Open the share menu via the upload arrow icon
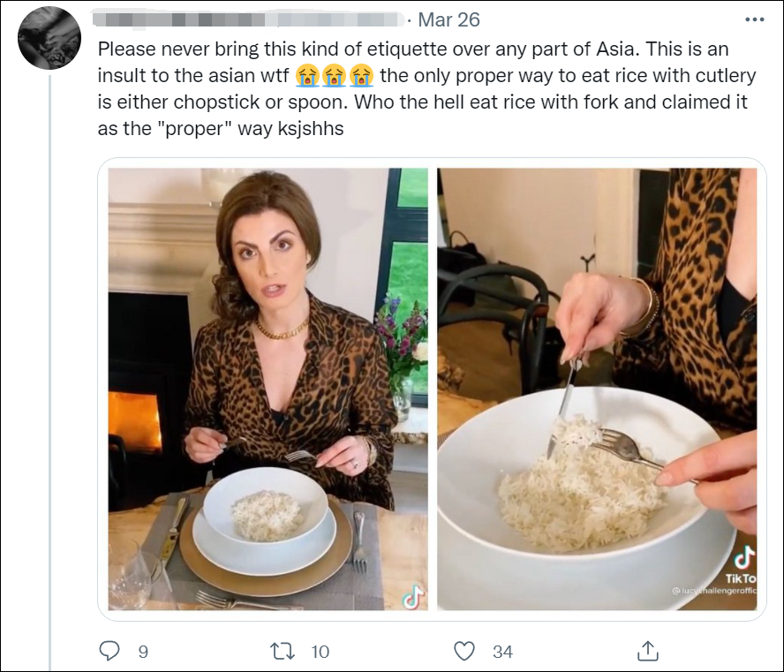This screenshot has height=672, width=784. 647,651
